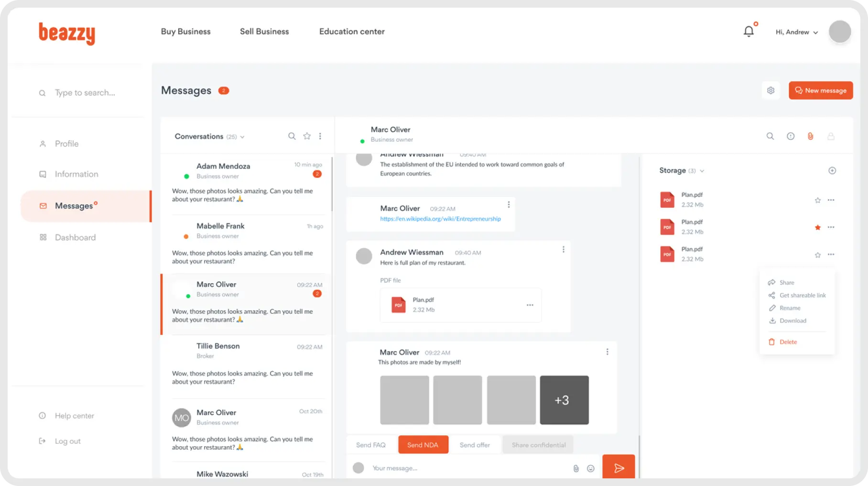Click the +3 more photos thumbnail
The image size is (868, 486).
click(x=564, y=400)
